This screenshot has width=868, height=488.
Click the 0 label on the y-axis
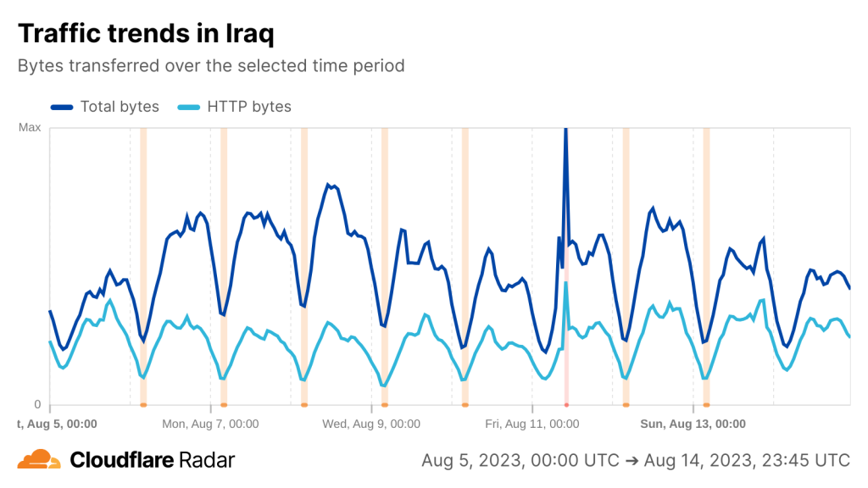pos(36,404)
